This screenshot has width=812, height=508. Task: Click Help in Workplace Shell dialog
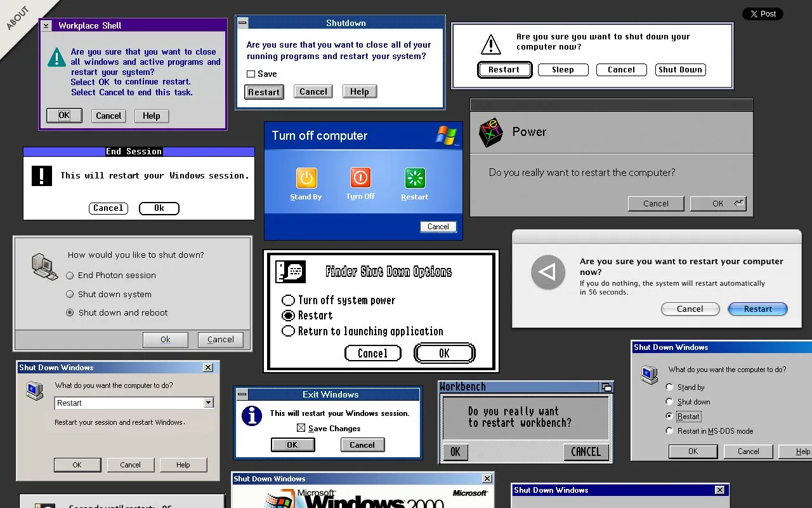[x=152, y=116]
